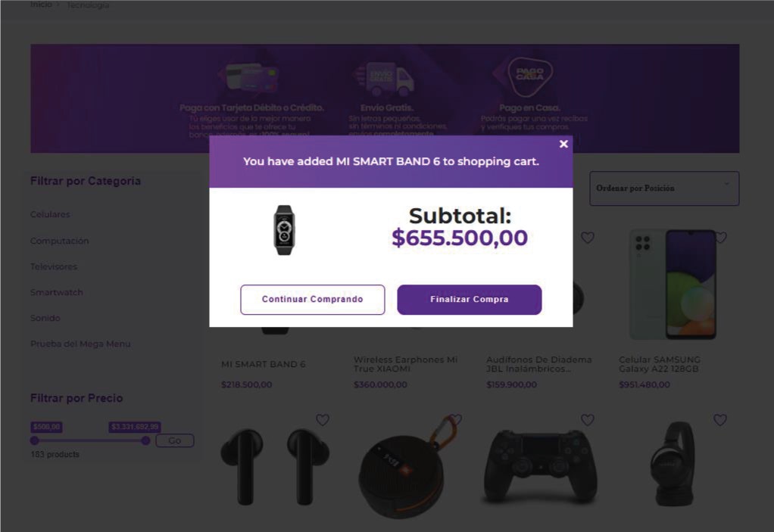Screen dimensions: 774x532
Task: Filter by Televisores category
Action: pyautogui.click(x=53, y=266)
